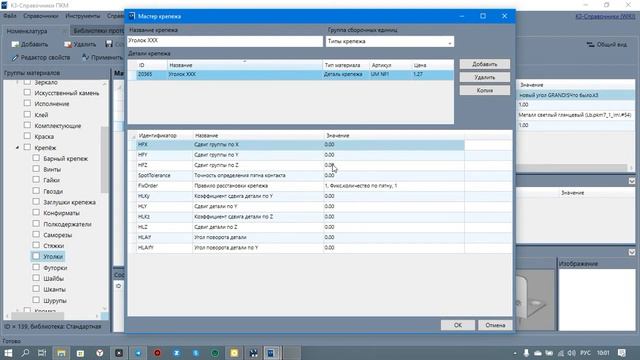Image resolution: width=640 pixels, height=360 pixels.
Task: Click the network tray icon
Action: tap(561, 353)
